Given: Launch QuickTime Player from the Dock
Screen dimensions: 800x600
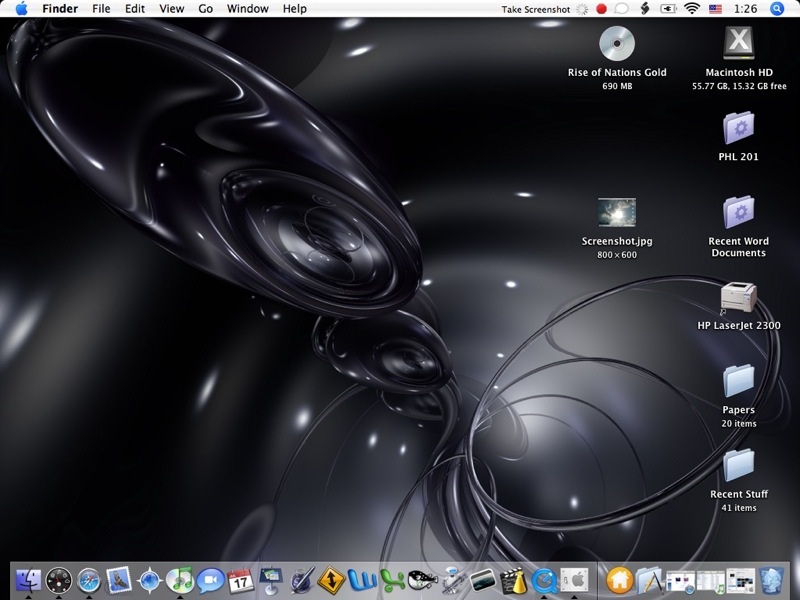Looking at the screenshot, I should tap(543, 580).
